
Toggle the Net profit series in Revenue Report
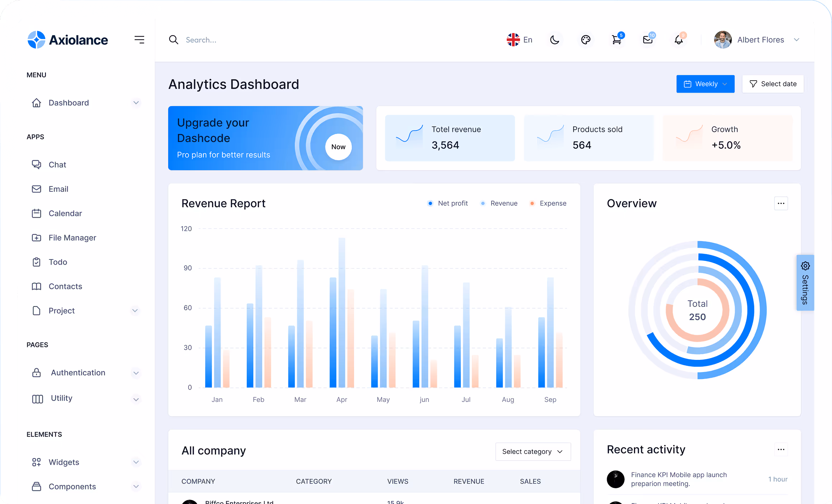point(448,203)
